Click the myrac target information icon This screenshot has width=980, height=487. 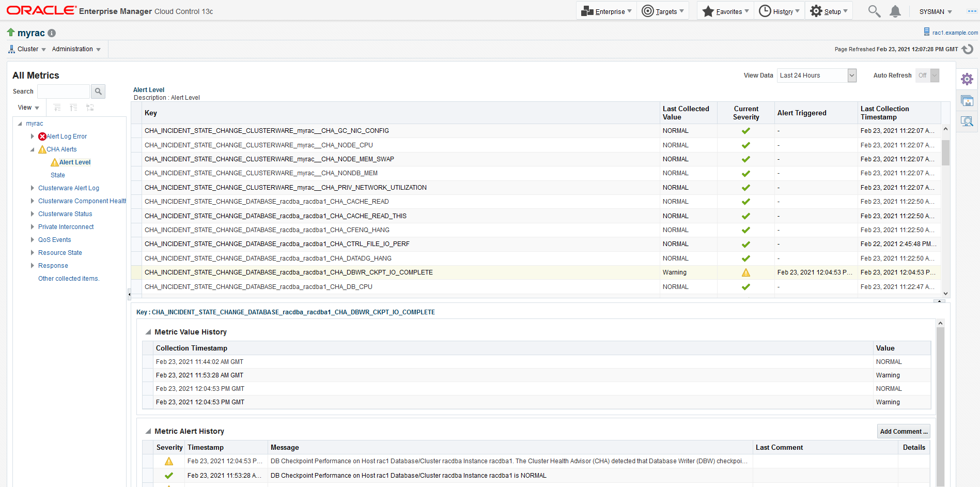click(52, 33)
